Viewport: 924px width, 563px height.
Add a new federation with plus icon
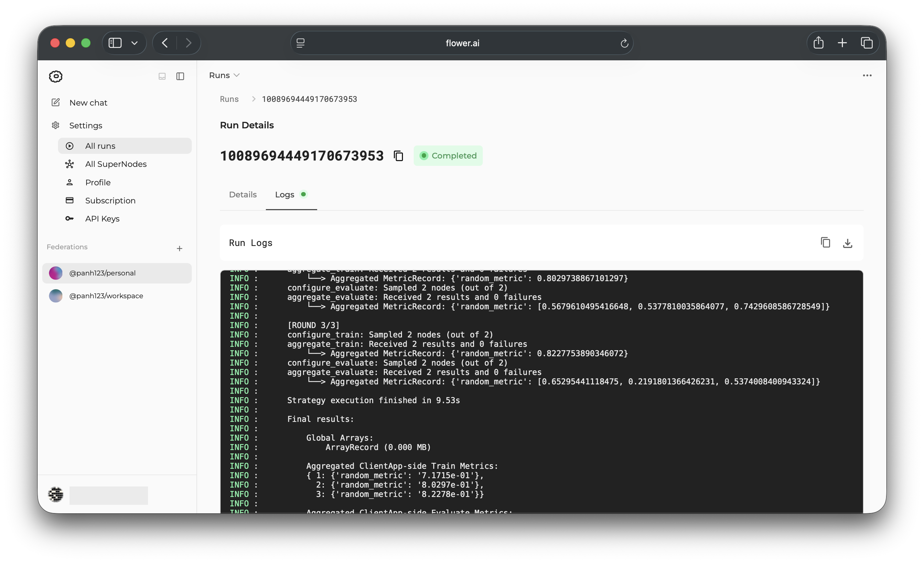(180, 249)
